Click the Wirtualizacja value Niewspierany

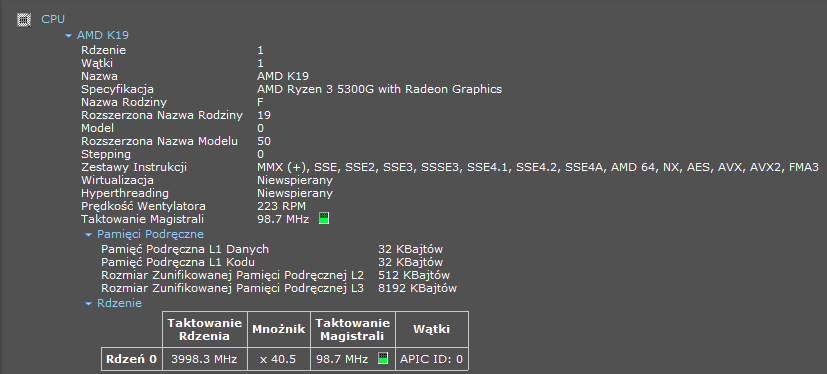pyautogui.click(x=295, y=180)
